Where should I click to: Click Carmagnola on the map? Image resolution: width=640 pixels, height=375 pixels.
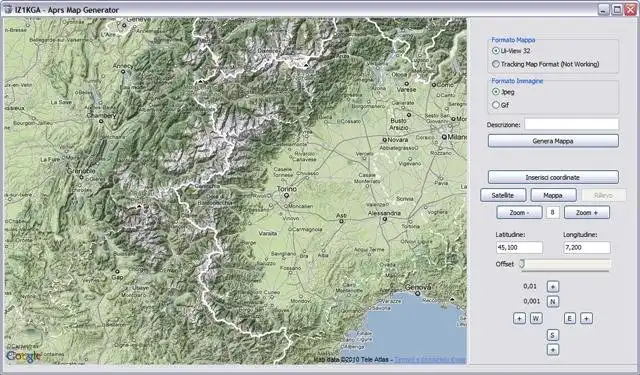click(307, 229)
